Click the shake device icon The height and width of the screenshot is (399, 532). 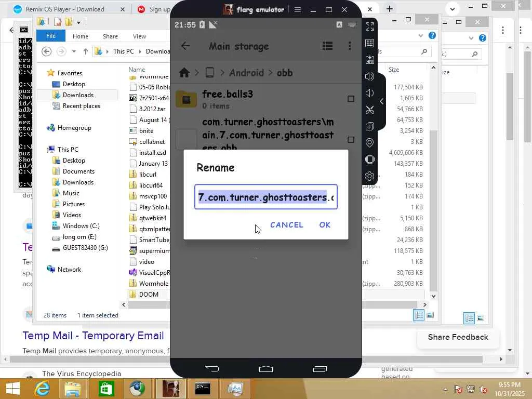point(370,159)
